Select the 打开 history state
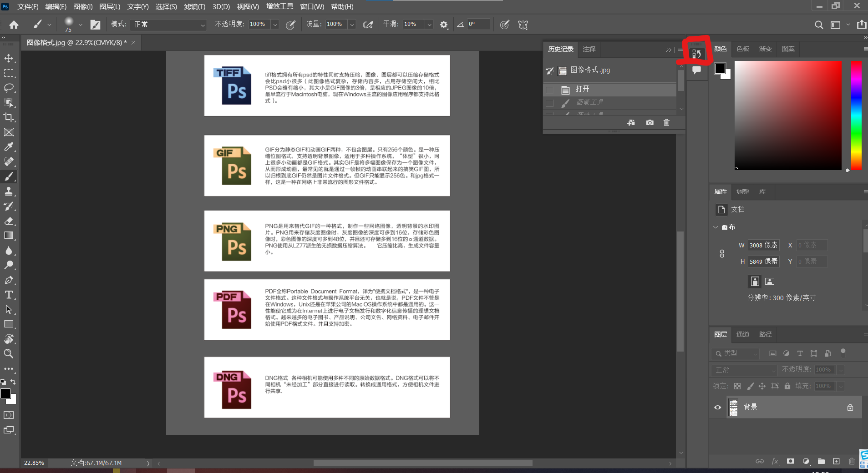Image resolution: width=868 pixels, height=473 pixels. coord(610,90)
